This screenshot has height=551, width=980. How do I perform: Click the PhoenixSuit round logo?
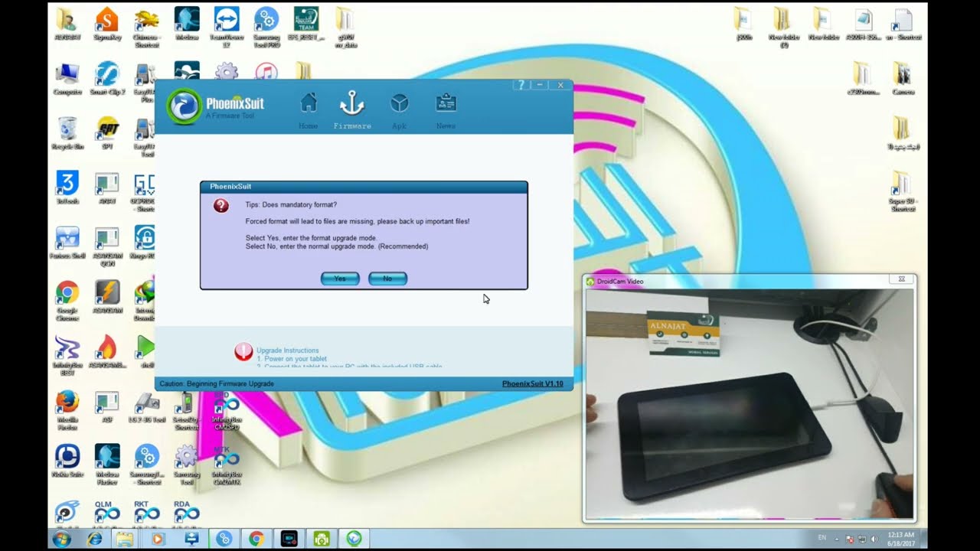point(184,107)
